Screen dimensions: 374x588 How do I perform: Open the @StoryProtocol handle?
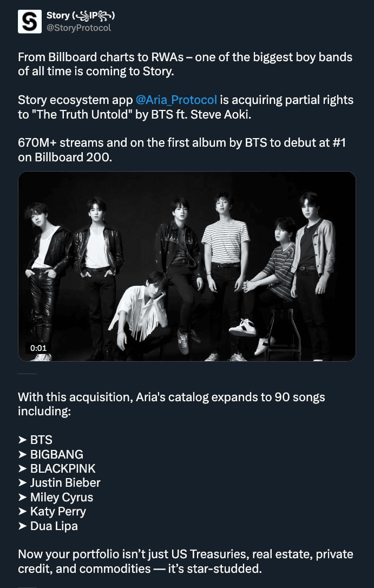[x=78, y=28]
